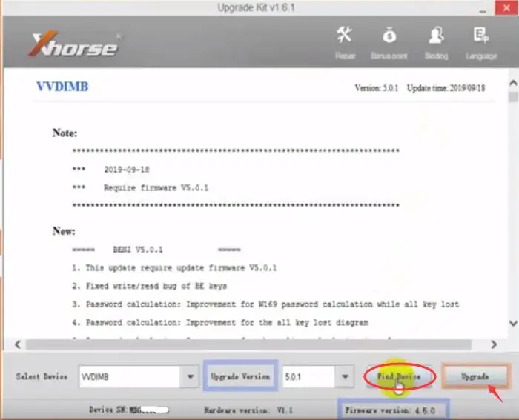The height and width of the screenshot is (420, 519).
Task: Click 'Hardware version: V1.1' status text
Action: pos(248,410)
